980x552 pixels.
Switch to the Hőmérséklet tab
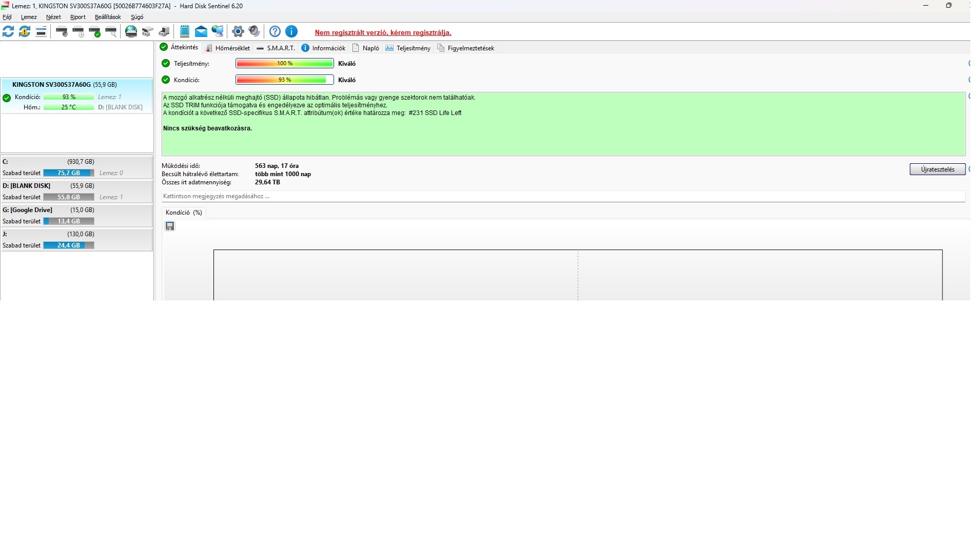coord(228,48)
